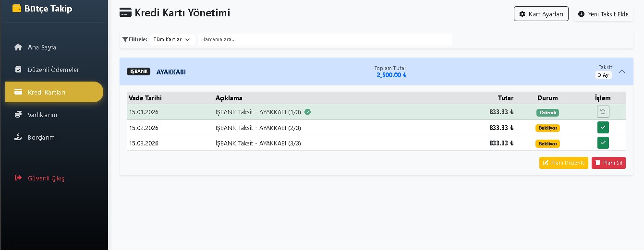Open Kart Ayarları settings
Viewport: 644px width, 250px height.
tap(541, 14)
